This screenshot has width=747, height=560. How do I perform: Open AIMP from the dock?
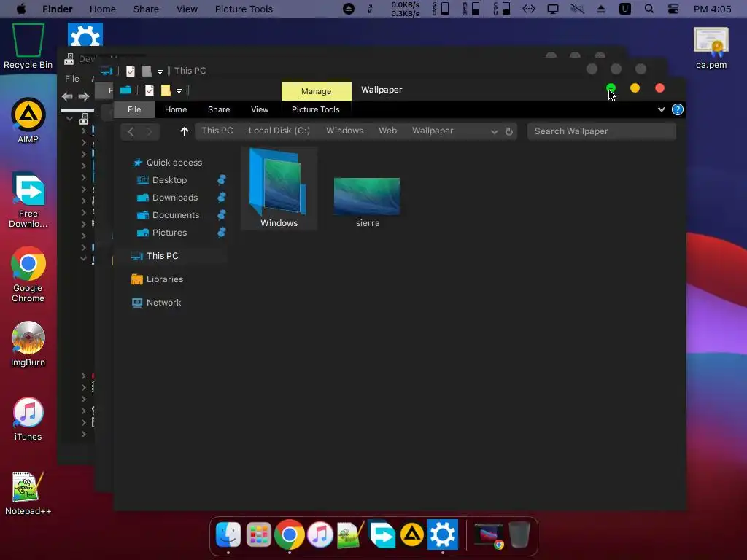412,534
